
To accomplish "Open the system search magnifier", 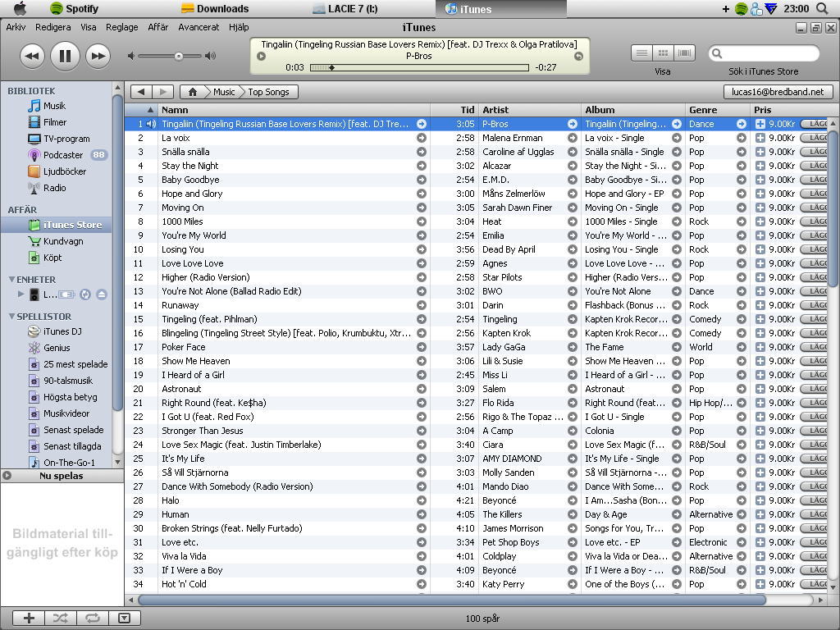I will (x=822, y=8).
